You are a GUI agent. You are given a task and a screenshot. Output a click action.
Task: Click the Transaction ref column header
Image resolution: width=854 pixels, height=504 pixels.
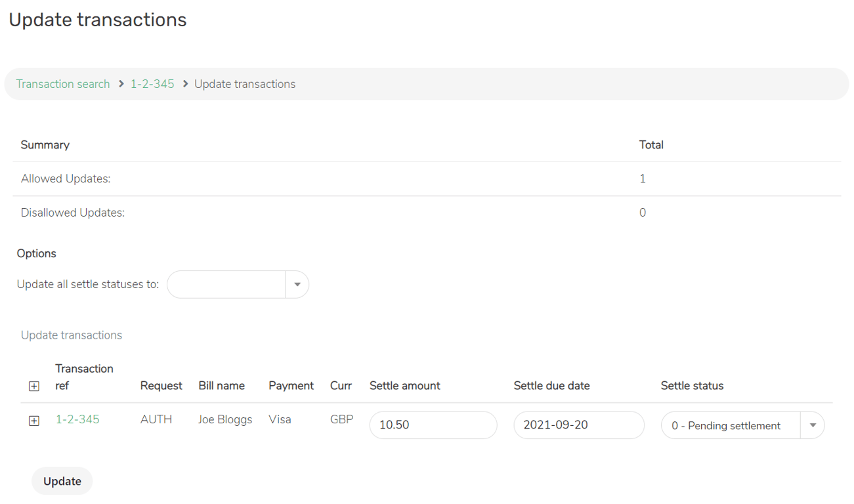click(84, 377)
